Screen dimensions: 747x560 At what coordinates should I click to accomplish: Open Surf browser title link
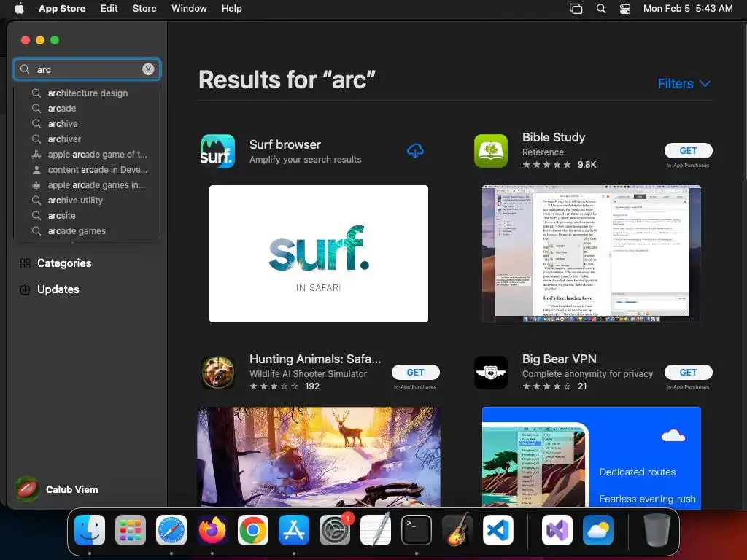click(285, 144)
